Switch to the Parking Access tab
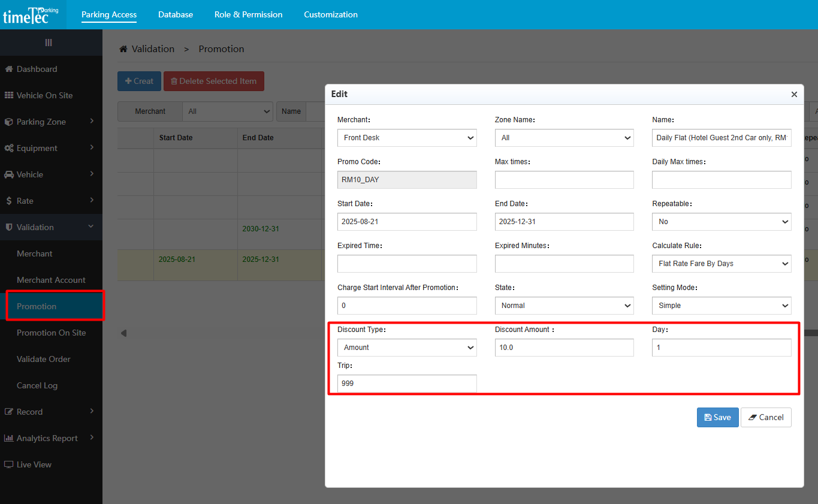Viewport: 818px width, 504px height. click(x=109, y=14)
